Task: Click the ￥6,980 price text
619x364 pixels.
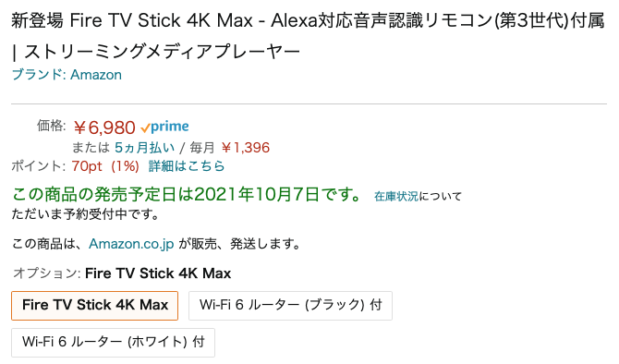Action: pyautogui.click(x=104, y=127)
